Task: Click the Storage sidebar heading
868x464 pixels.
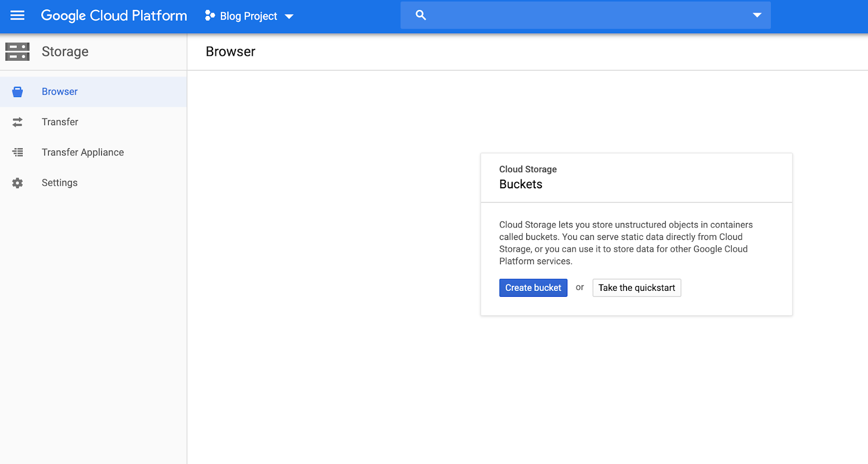Action: 65,52
